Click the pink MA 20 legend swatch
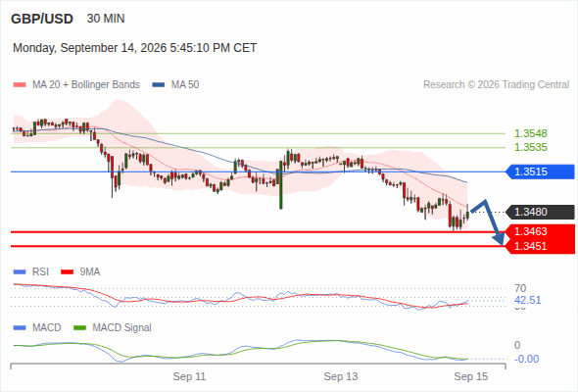The height and width of the screenshot is (392, 578). (20, 85)
